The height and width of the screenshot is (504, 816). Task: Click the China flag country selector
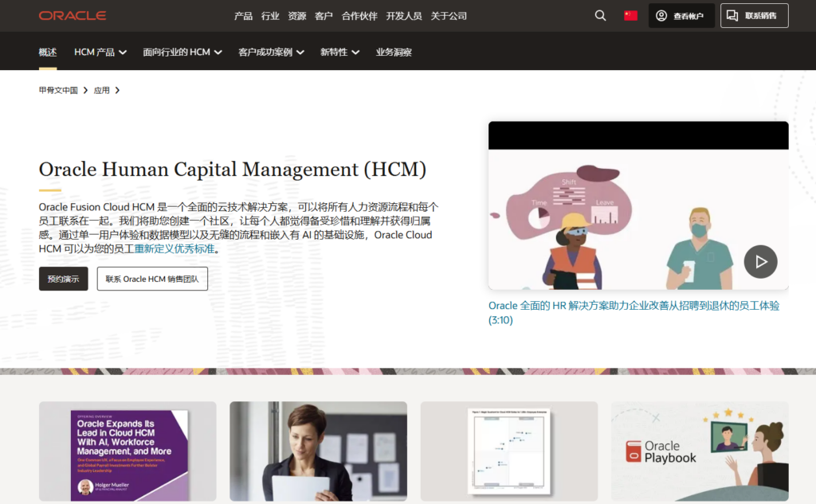point(630,16)
